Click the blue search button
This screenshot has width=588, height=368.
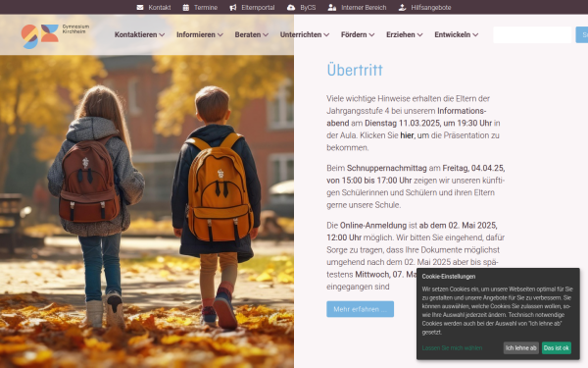click(582, 35)
